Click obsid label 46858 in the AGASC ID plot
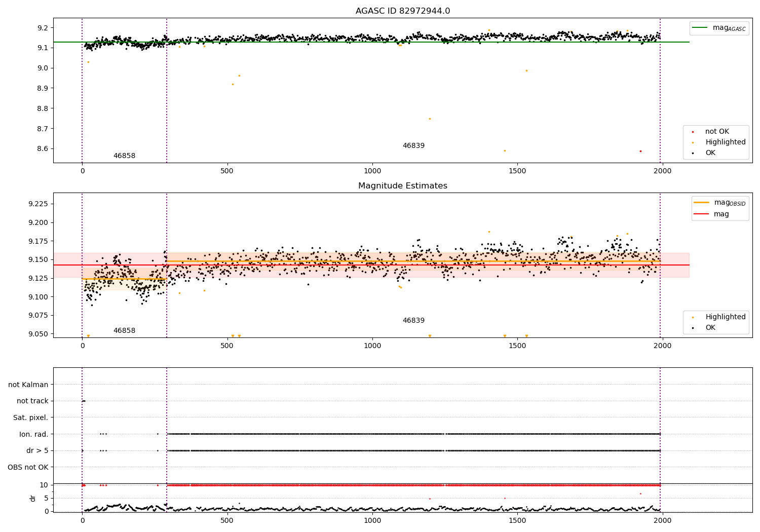Image resolution: width=760 pixels, height=532 pixels. click(x=124, y=156)
